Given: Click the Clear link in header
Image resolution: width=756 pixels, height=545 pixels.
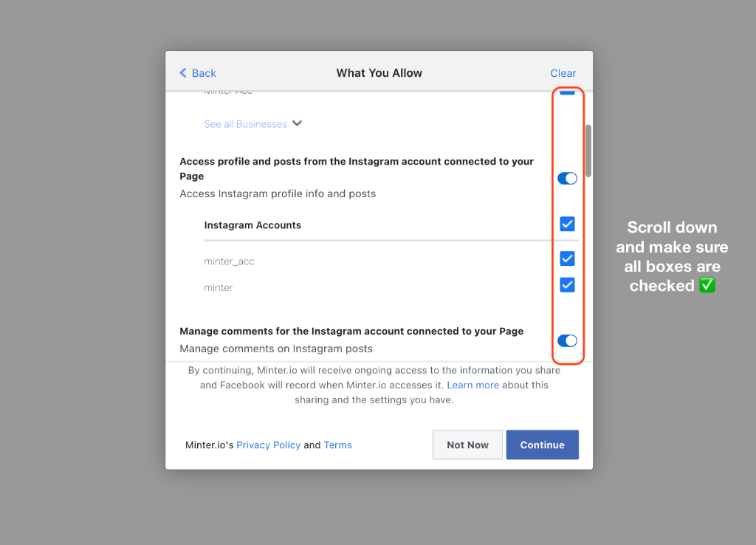Looking at the screenshot, I should [563, 73].
